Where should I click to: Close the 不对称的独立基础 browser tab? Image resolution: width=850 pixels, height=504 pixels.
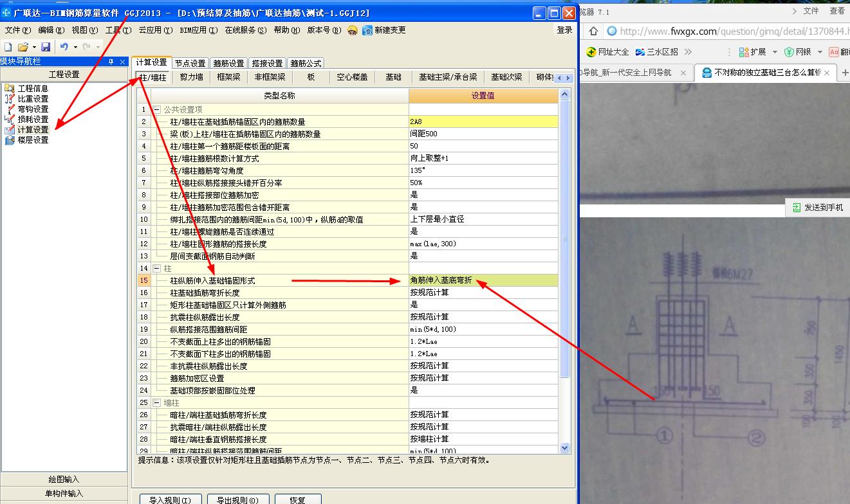click(828, 73)
